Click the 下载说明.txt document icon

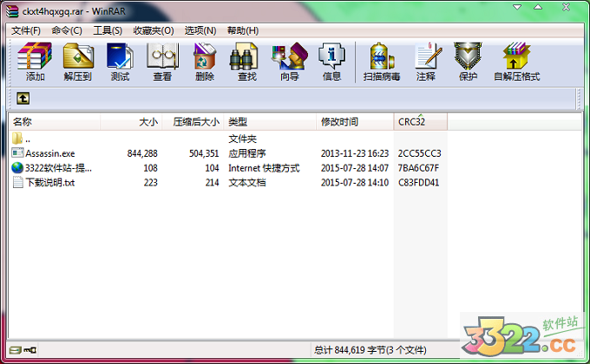click(17, 182)
